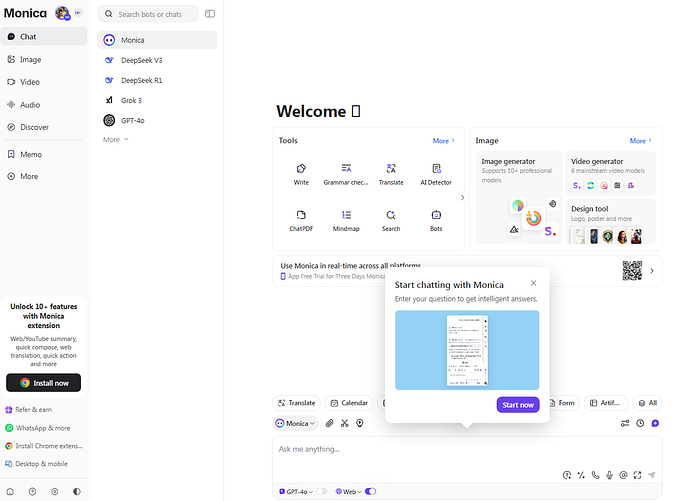This screenshot has width=700, height=501.
Task: Click the microphone voice input icon
Action: pos(609,475)
